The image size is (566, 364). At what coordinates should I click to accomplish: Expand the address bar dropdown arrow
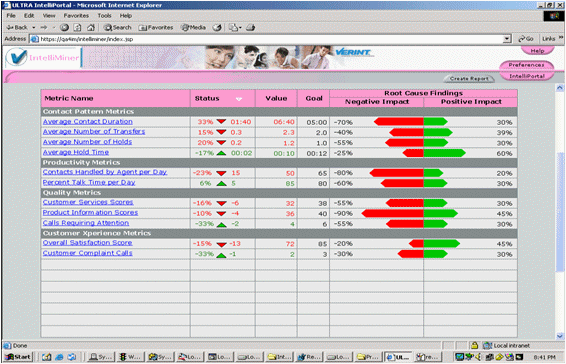pyautogui.click(x=507, y=39)
